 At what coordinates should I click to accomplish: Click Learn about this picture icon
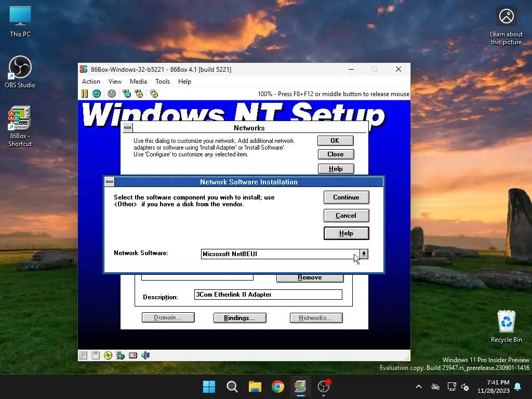(x=506, y=26)
